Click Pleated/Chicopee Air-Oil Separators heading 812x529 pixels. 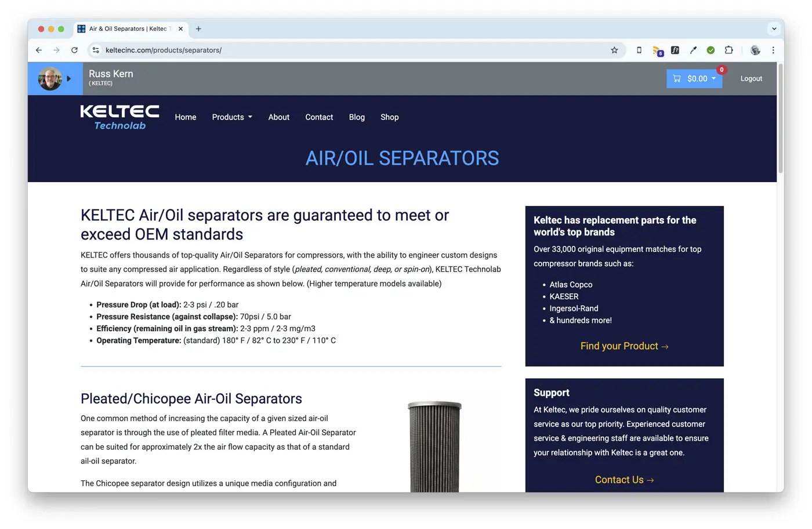(191, 399)
